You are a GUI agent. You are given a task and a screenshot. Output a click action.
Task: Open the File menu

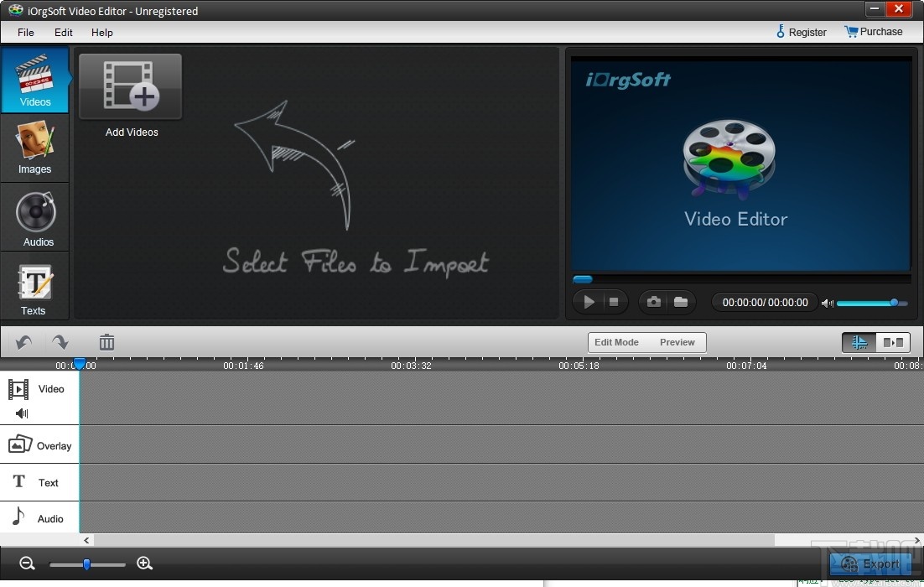(25, 33)
